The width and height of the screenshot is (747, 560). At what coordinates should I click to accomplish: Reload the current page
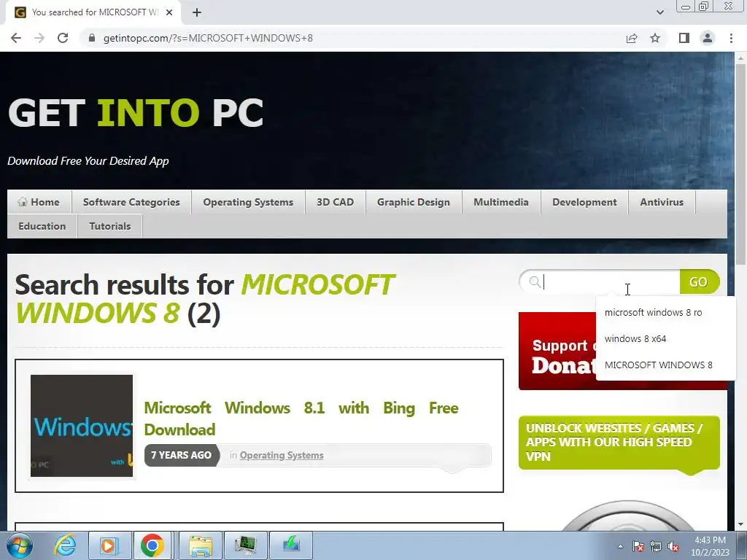63,38
